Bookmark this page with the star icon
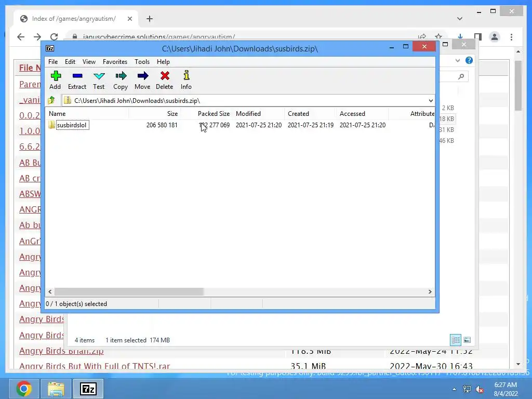Image resolution: width=532 pixels, height=399 pixels. (x=438, y=37)
